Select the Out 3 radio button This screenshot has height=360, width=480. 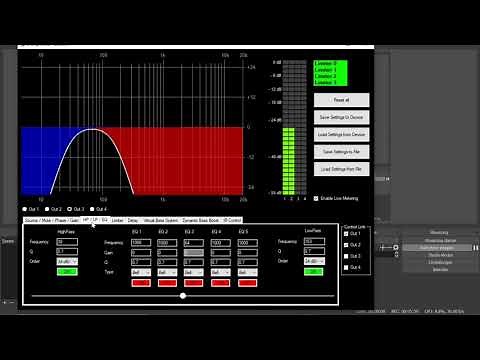(70, 209)
